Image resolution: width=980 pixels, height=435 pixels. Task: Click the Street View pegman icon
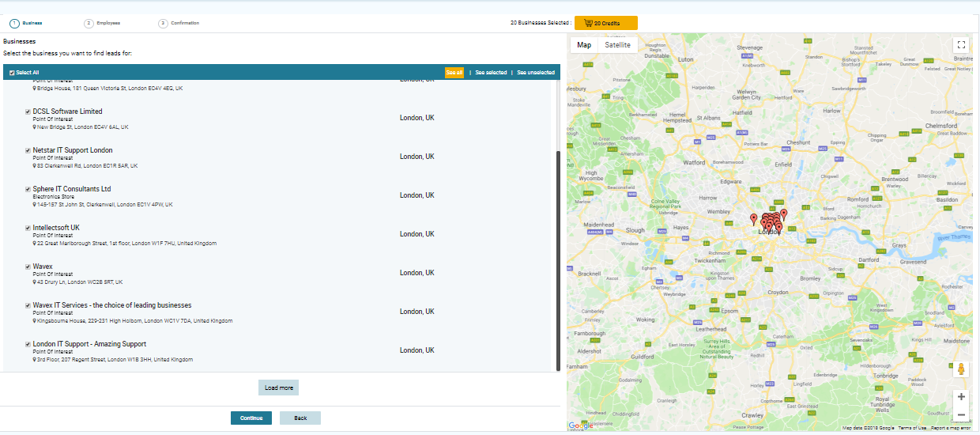pyautogui.click(x=961, y=369)
